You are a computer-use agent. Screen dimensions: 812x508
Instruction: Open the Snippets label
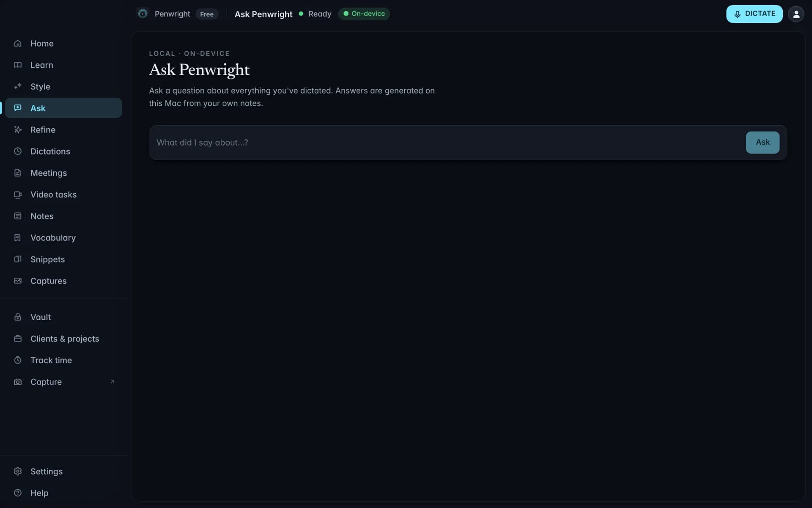tap(48, 259)
